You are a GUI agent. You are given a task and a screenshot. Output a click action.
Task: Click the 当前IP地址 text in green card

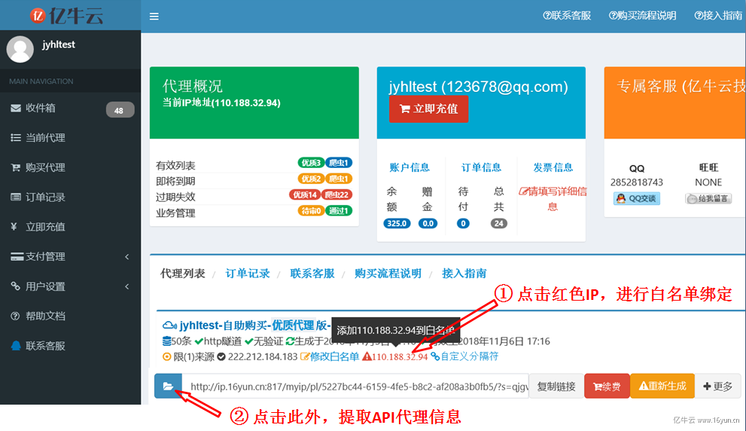coord(222,103)
